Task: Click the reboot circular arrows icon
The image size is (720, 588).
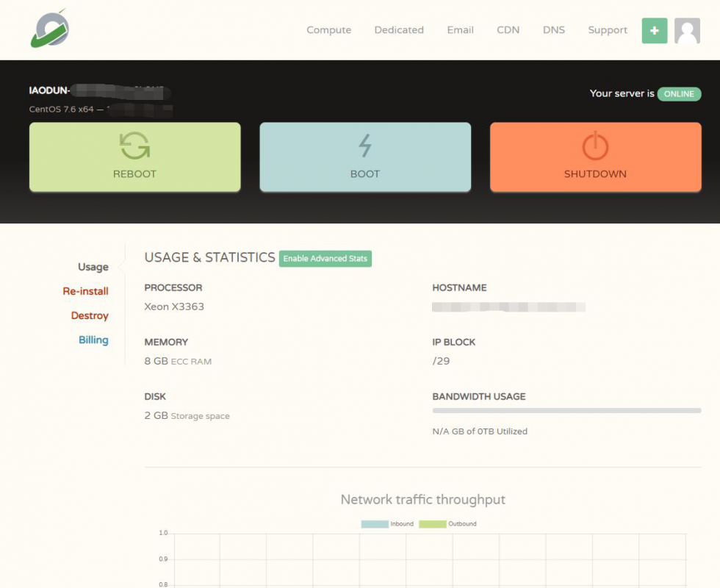Action: tap(134, 146)
